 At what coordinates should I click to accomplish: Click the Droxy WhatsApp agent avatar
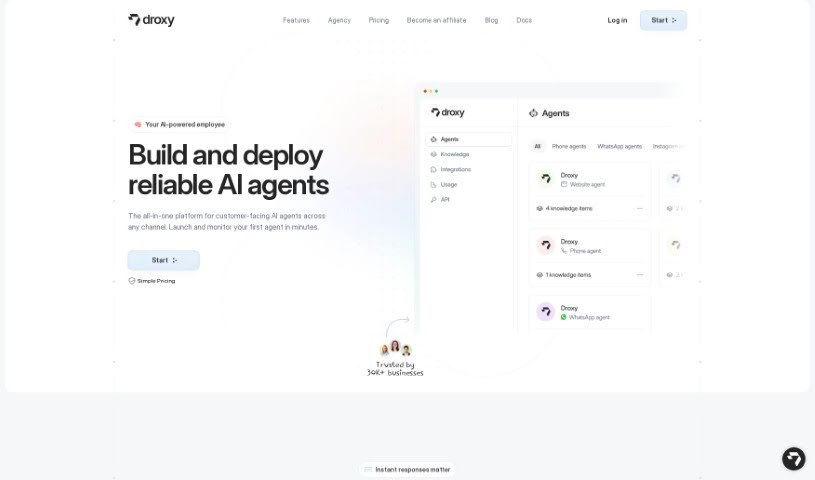point(546,312)
